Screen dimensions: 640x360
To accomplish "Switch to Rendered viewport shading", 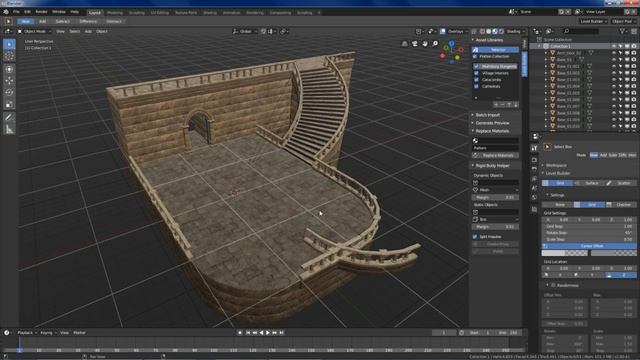I will [x=501, y=31].
